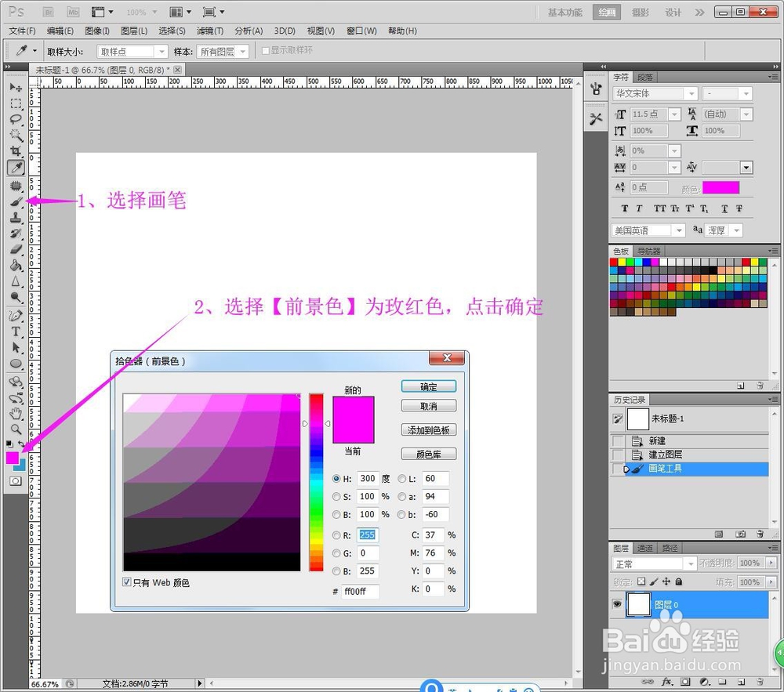Screen dimensions: 784x692
Task: Click the text color swatch in 字符 panel
Action: (720, 188)
